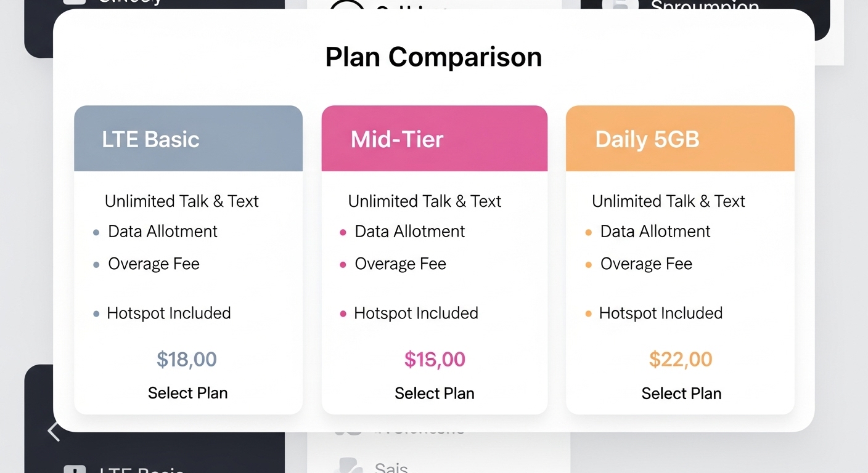This screenshot has height=473, width=868.
Task: Click the Sais item in background list
Action: coord(391,468)
